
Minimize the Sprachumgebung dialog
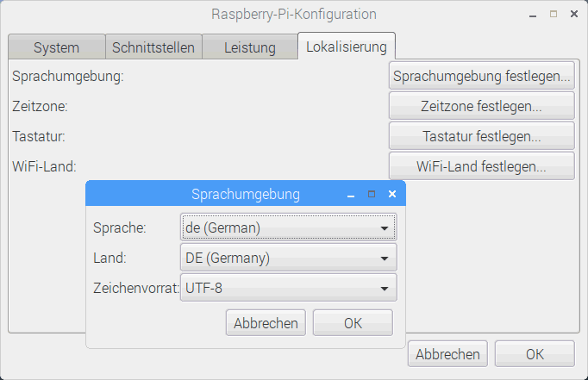[351, 195]
